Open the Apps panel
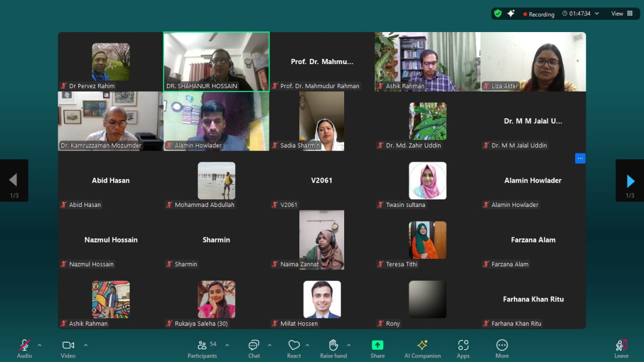 (x=463, y=348)
